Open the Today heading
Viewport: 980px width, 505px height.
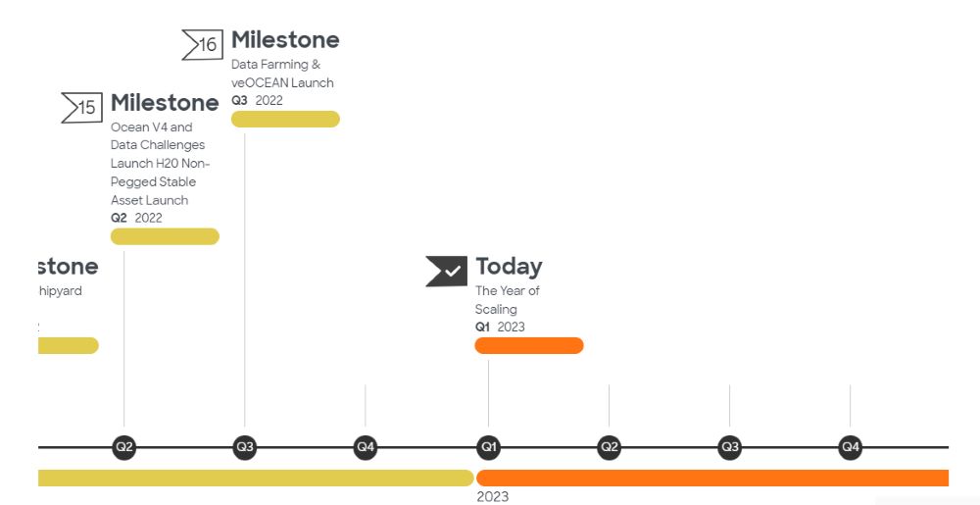(509, 266)
